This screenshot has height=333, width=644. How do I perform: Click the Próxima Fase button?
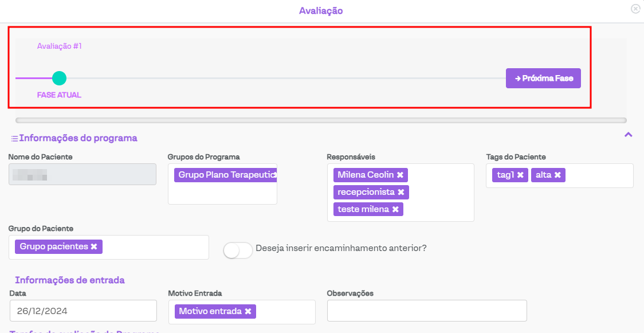543,79
